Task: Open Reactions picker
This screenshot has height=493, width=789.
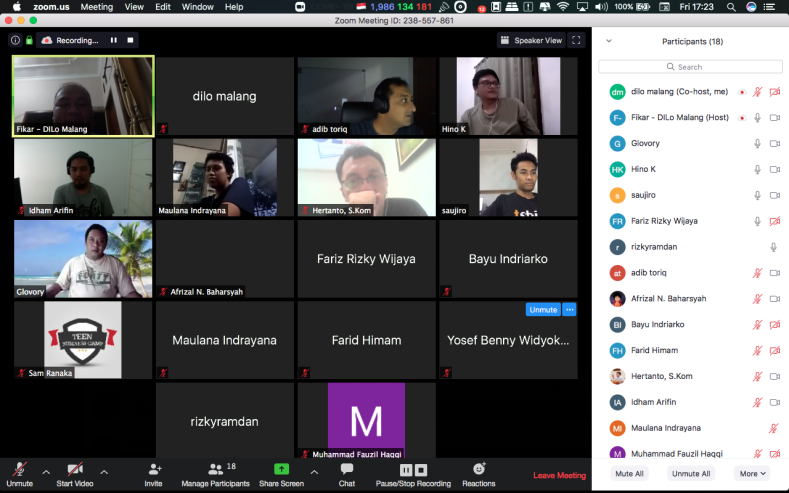Action: coord(479,474)
